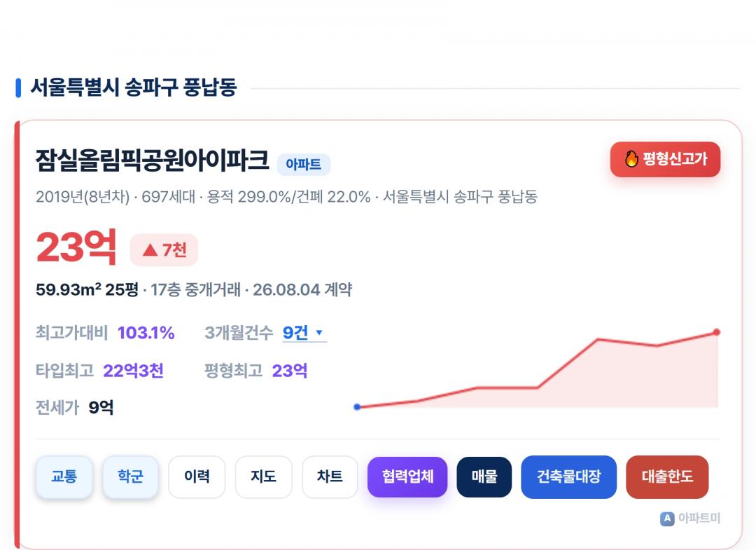Viewport: 756px width, 550px height.
Task: Click the red up-triangle price change icon
Action: pyautogui.click(x=150, y=250)
